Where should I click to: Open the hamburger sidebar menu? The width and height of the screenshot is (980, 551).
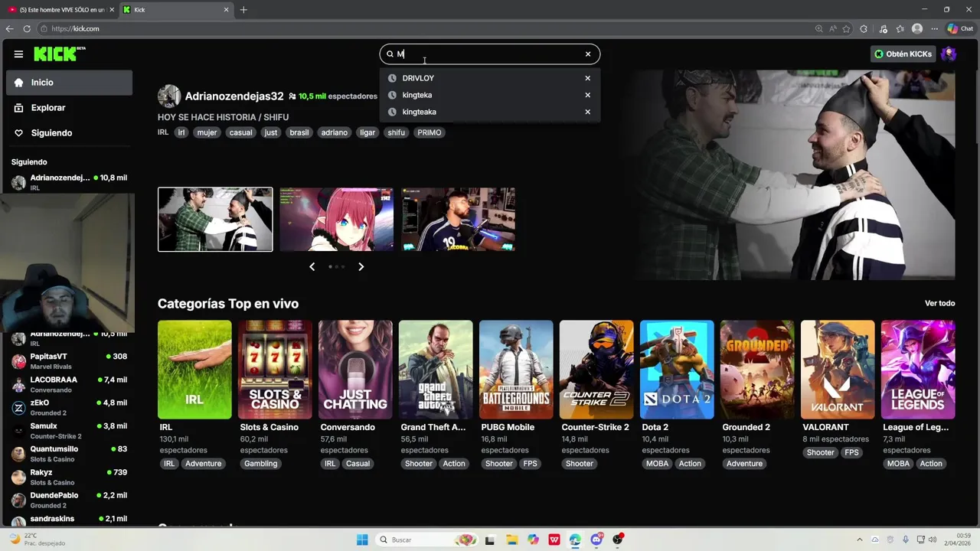(18, 54)
